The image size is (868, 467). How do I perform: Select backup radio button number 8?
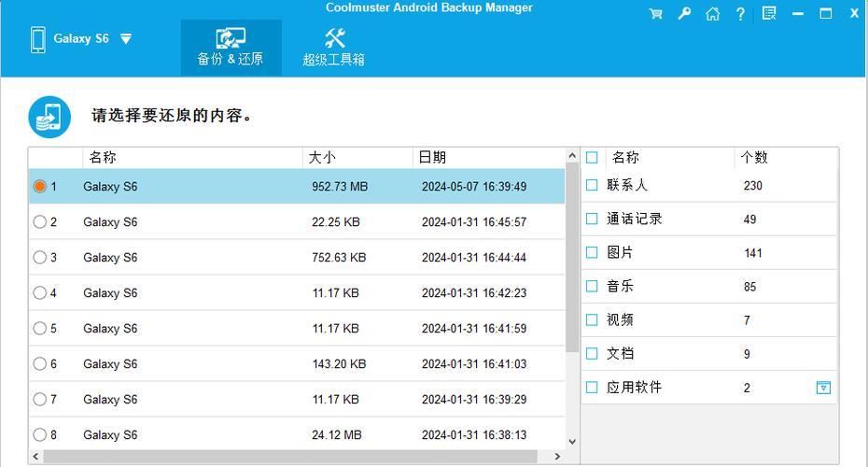[39, 434]
